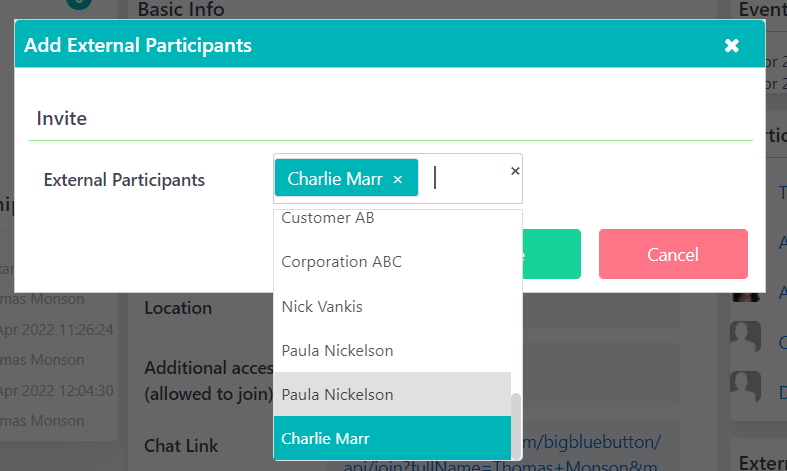The width and height of the screenshot is (787, 471).
Task: Click the pink Cancel button
Action: pyautogui.click(x=673, y=254)
